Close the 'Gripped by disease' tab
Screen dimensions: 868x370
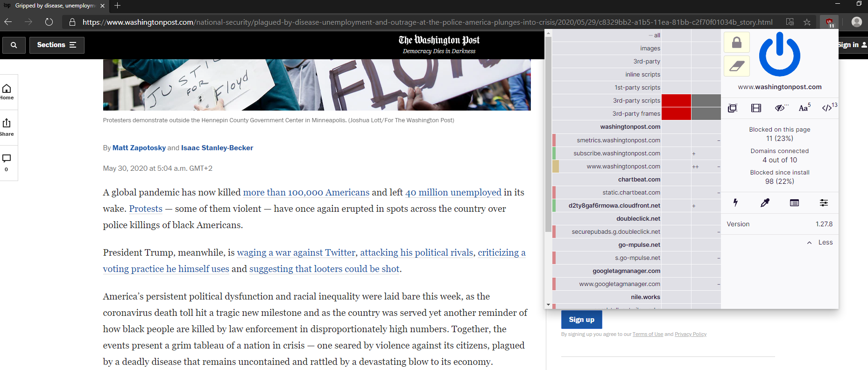[103, 6]
